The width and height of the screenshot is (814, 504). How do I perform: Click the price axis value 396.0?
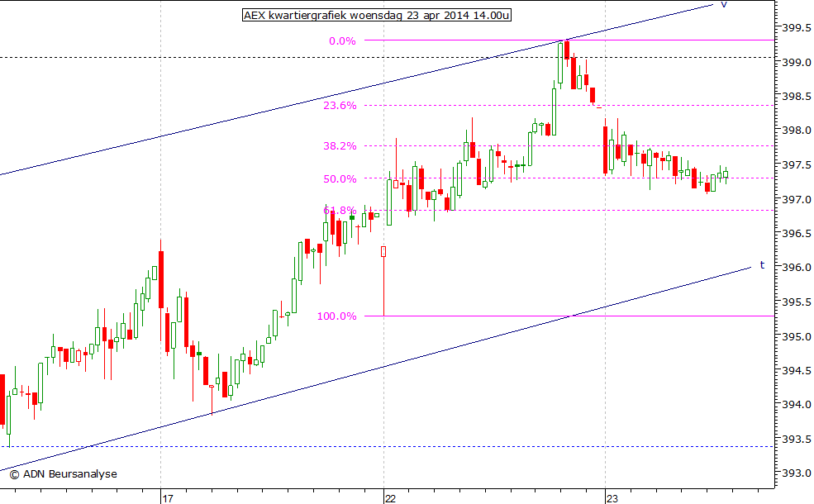[797, 268]
